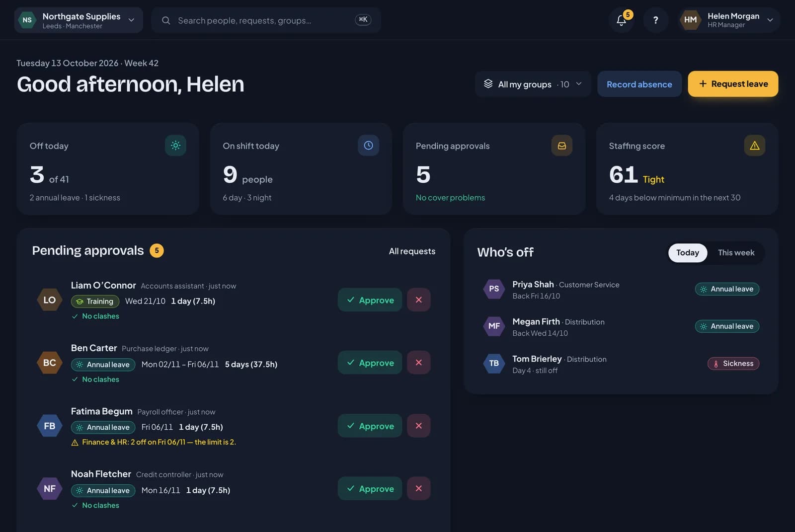Open the All my groups dropdown
Screen dimensions: 795x532
tap(533, 84)
